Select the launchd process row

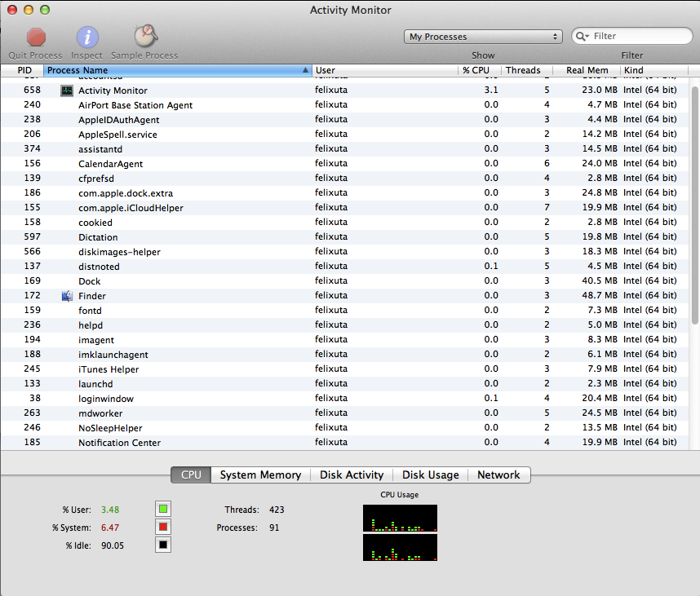(x=344, y=384)
